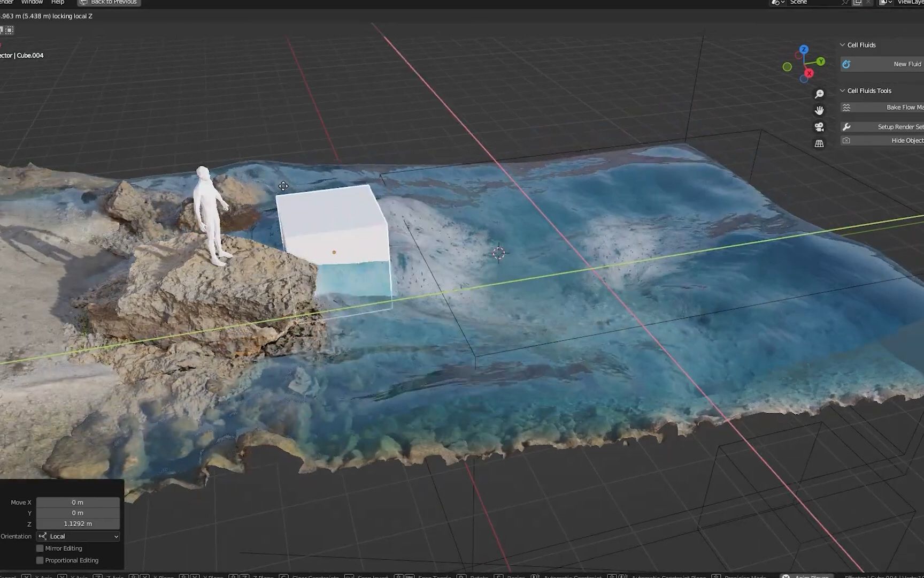
Task: Open the Help menu
Action: coord(58,2)
